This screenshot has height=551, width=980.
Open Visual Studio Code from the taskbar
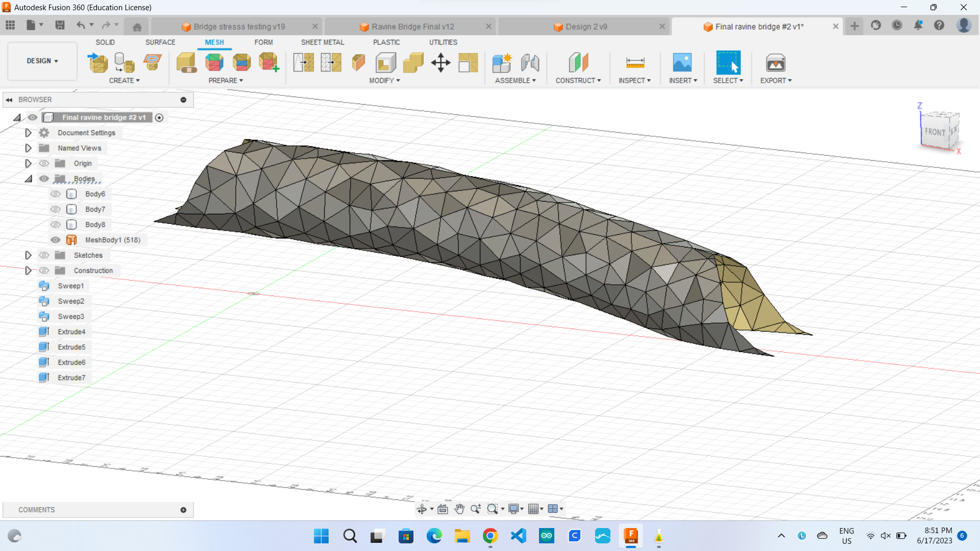518,536
